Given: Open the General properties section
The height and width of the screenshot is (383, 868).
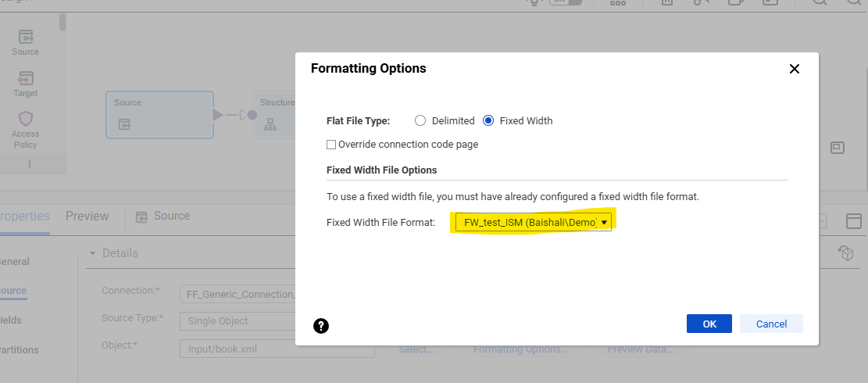Looking at the screenshot, I should pos(14,261).
